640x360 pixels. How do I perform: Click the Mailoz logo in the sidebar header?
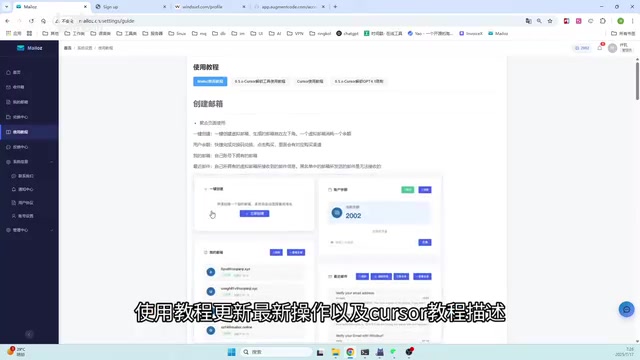point(29,48)
